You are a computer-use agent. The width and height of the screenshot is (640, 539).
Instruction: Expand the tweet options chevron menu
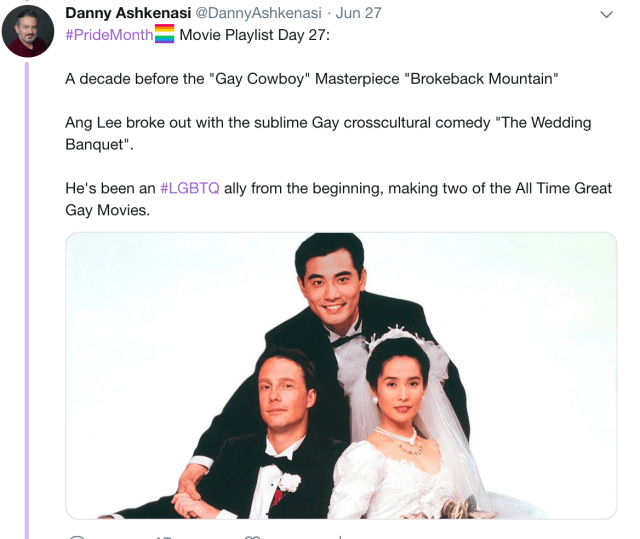(607, 15)
